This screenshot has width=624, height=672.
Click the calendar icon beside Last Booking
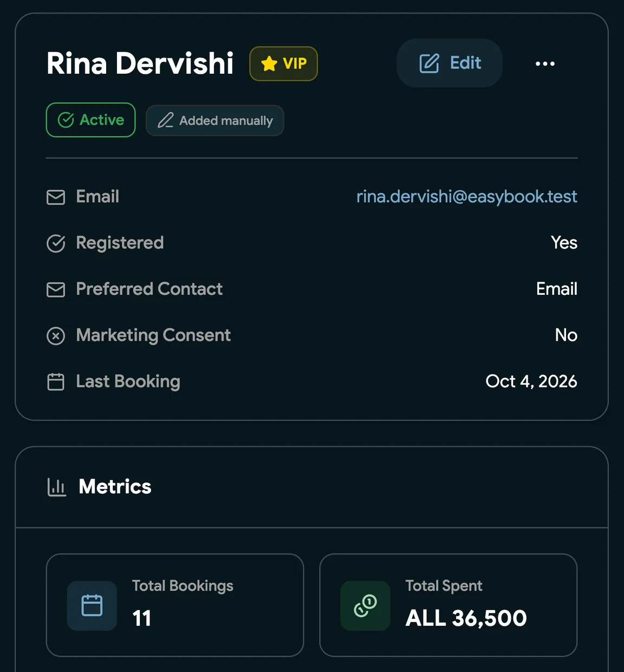[x=56, y=382]
